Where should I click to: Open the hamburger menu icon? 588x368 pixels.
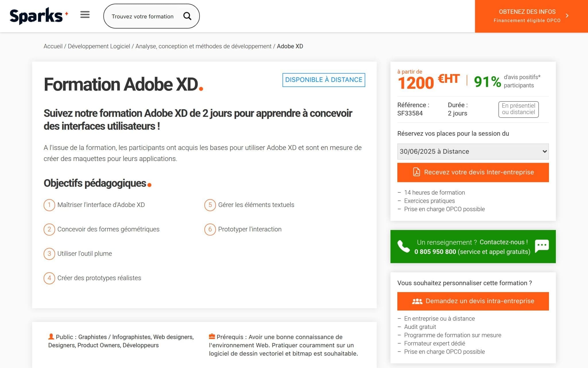(85, 15)
